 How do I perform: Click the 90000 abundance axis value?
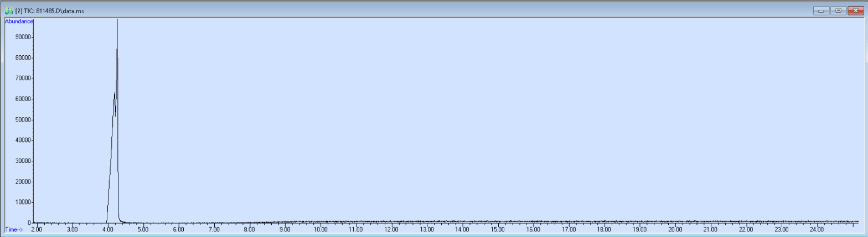tap(23, 37)
